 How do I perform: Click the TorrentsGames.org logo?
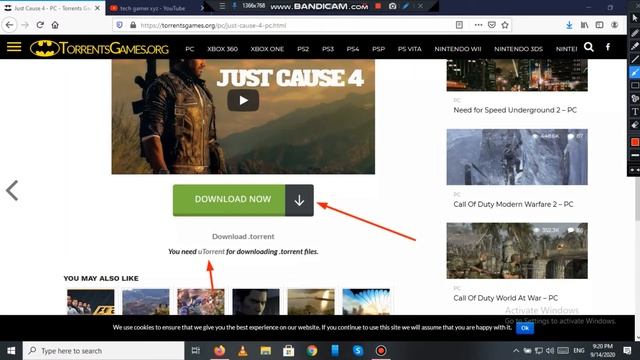99,48
